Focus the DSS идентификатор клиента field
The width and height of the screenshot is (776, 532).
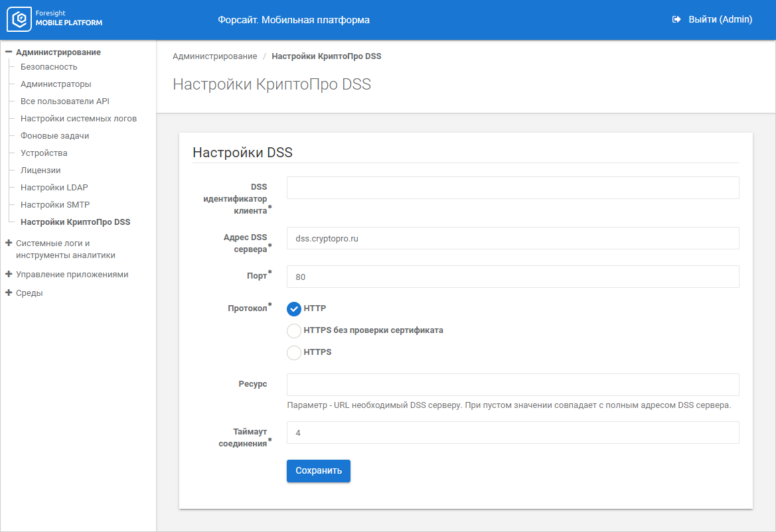pyautogui.click(x=512, y=188)
